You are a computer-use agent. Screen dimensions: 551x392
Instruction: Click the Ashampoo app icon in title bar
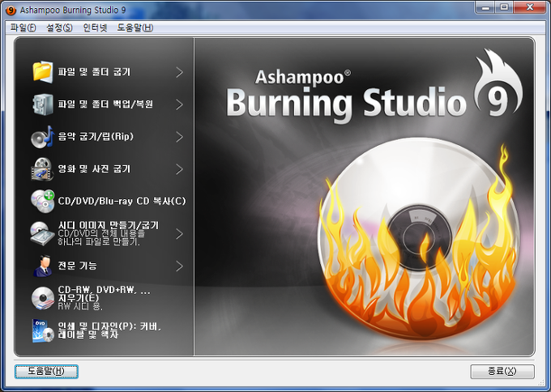(11, 11)
